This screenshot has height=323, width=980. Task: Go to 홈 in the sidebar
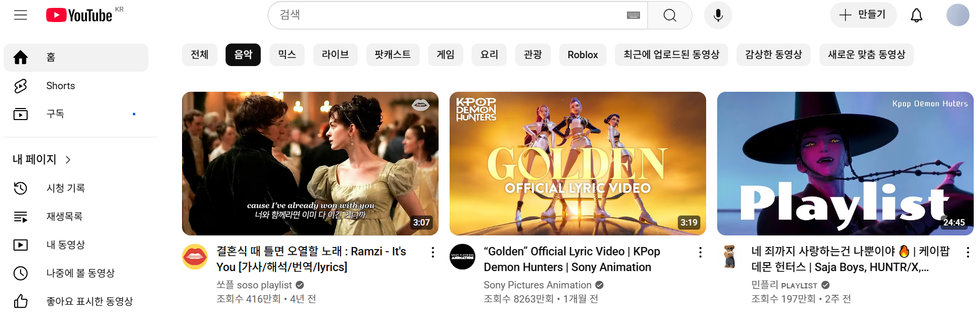(x=76, y=57)
